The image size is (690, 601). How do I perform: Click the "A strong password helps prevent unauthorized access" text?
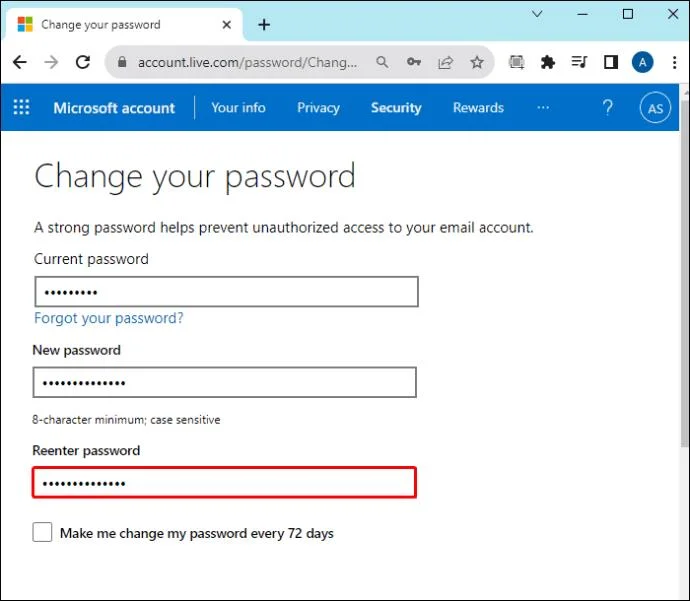pos(284,227)
